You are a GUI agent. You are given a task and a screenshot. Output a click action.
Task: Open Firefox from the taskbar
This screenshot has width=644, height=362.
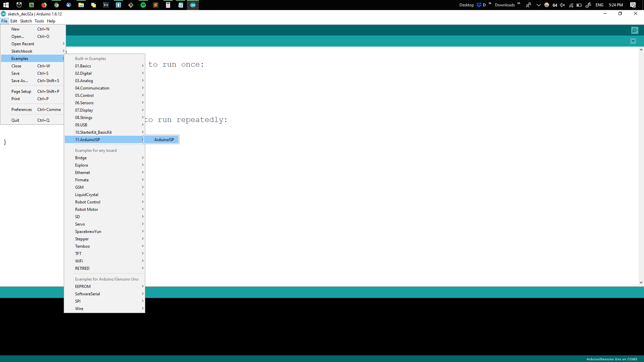[x=44, y=5]
